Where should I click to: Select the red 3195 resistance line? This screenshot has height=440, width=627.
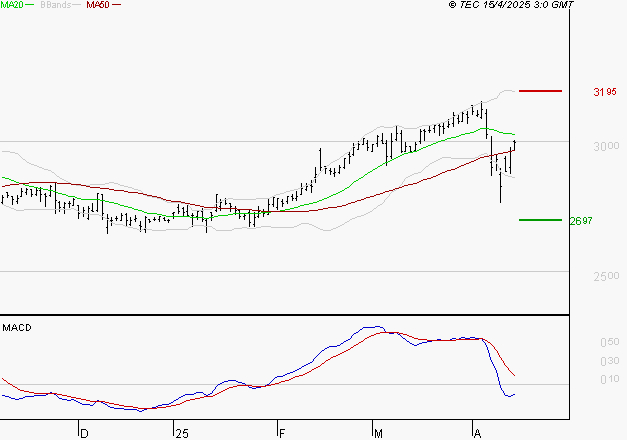(541, 91)
